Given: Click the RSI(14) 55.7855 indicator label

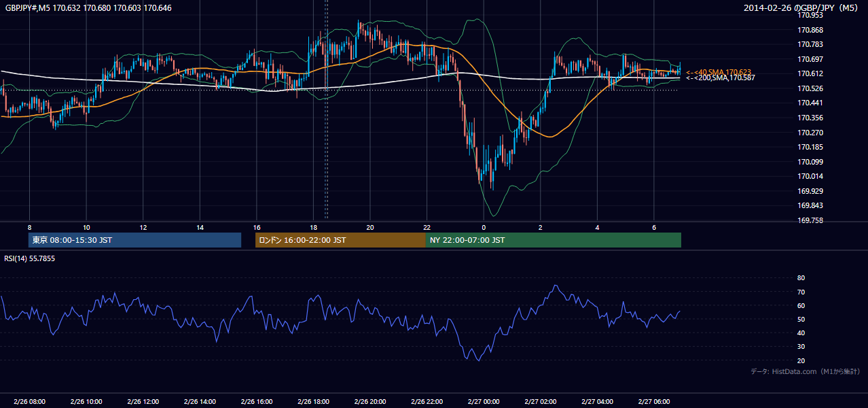Looking at the screenshot, I should [30, 258].
